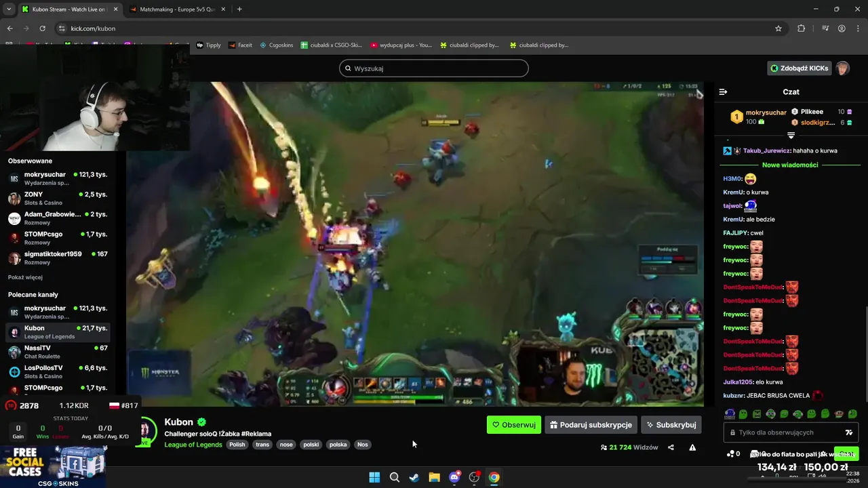Open taskbar search icon
Image resolution: width=868 pixels, height=488 pixels.
394,477
